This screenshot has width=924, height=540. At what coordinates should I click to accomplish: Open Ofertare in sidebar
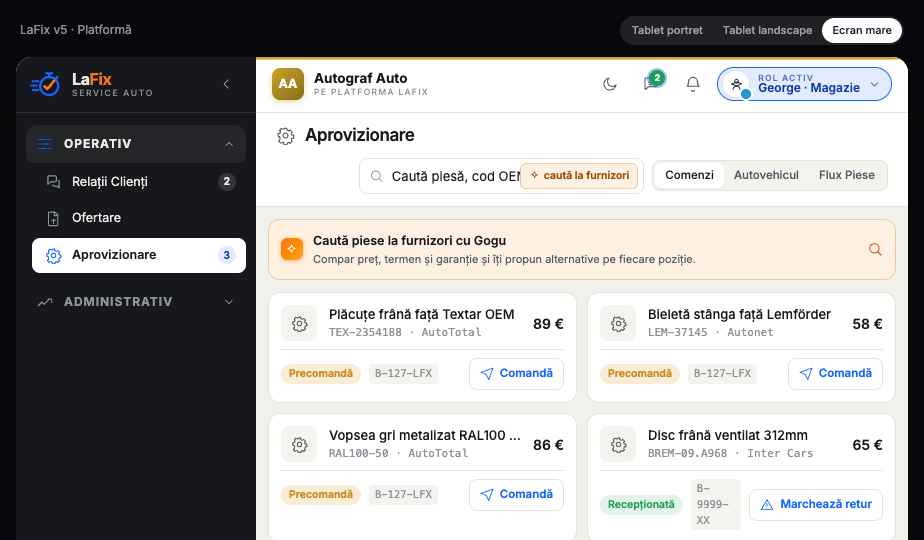138,218
